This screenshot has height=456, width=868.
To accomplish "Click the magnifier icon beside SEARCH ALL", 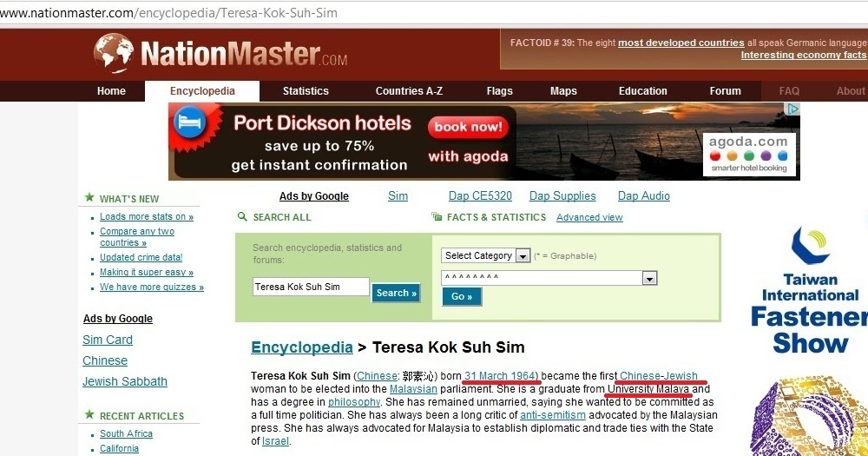I will 242,216.
